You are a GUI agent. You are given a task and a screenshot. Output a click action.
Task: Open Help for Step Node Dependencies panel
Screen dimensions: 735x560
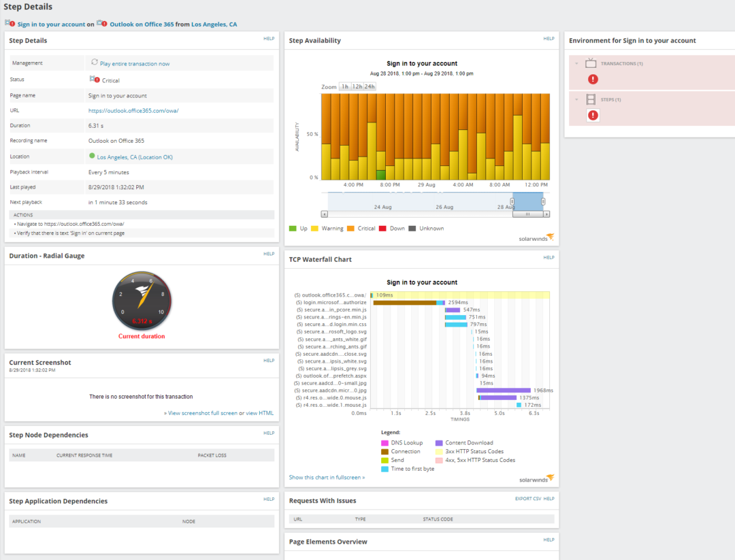269,433
